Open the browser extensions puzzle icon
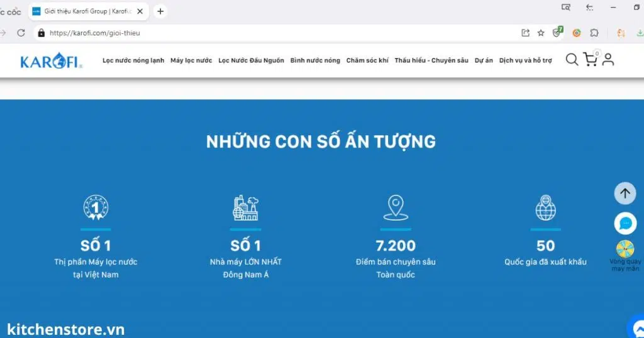 pyautogui.click(x=594, y=33)
